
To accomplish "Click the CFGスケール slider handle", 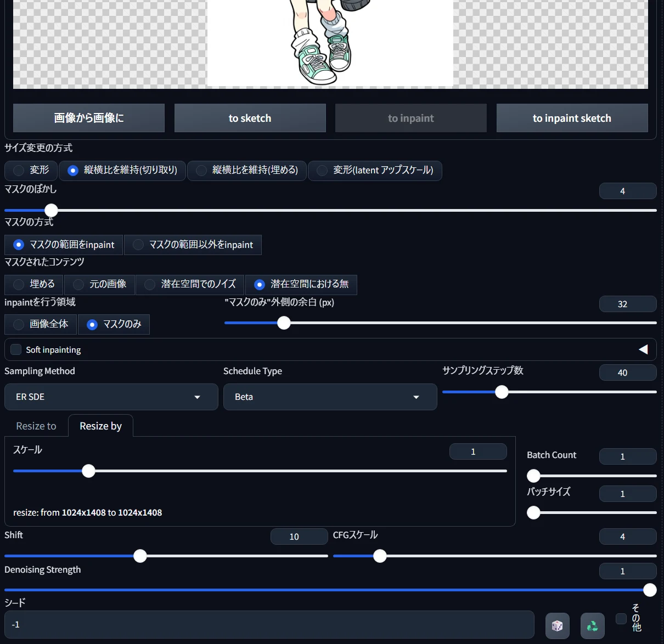I will click(380, 556).
